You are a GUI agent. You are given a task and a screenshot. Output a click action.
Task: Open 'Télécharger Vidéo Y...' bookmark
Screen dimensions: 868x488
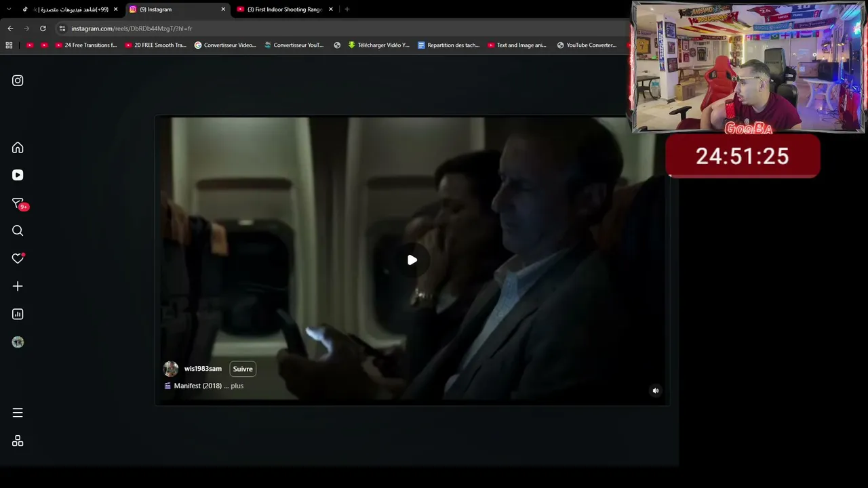[378, 45]
